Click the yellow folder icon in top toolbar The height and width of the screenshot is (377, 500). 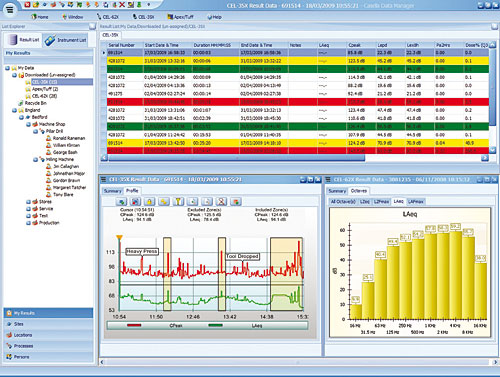tap(36, 5)
